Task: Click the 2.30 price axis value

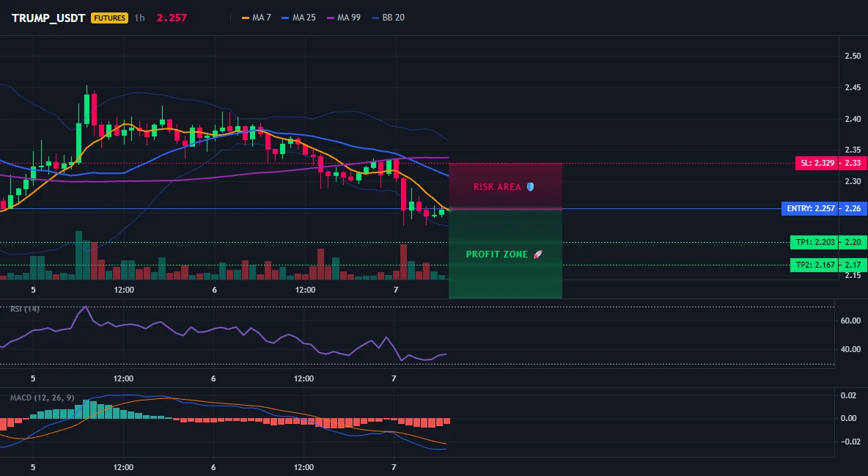Action: coord(853,181)
